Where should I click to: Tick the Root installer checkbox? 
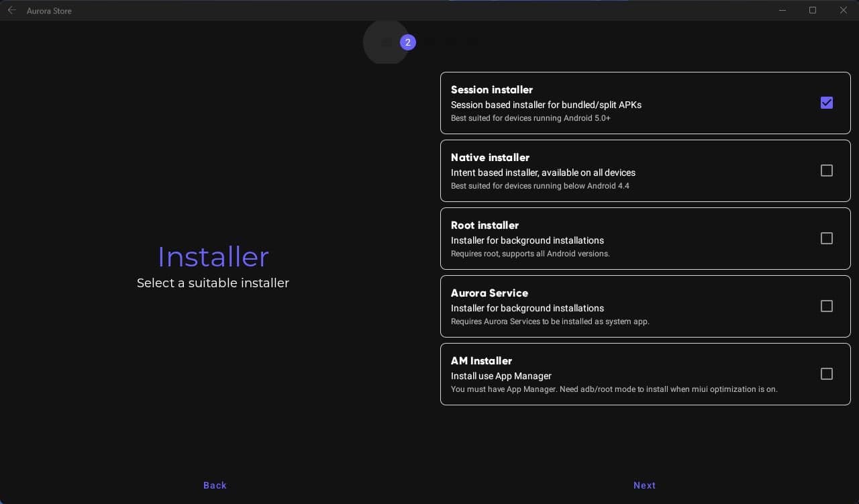(x=826, y=238)
